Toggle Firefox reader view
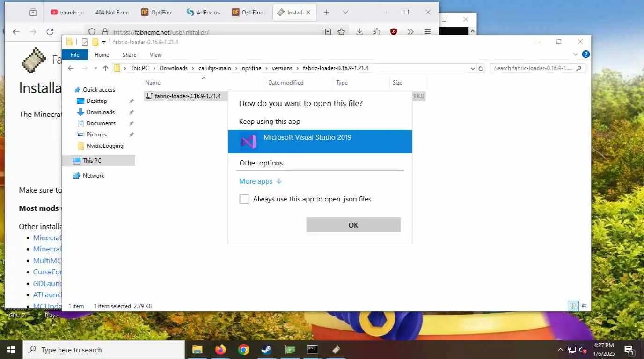Viewport: 644px width, 359px height. (x=328, y=32)
